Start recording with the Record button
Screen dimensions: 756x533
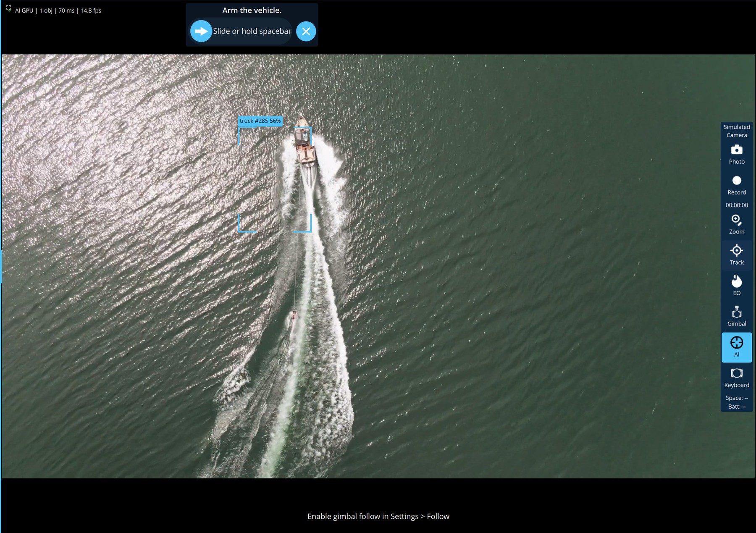coord(737,185)
